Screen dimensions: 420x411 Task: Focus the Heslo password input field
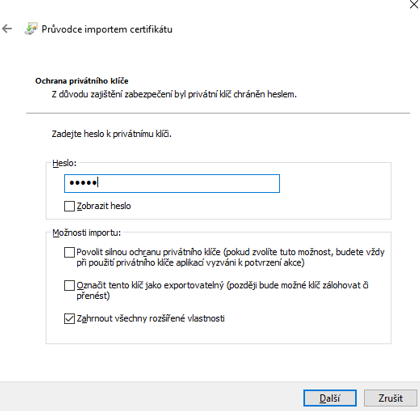pyautogui.click(x=172, y=183)
